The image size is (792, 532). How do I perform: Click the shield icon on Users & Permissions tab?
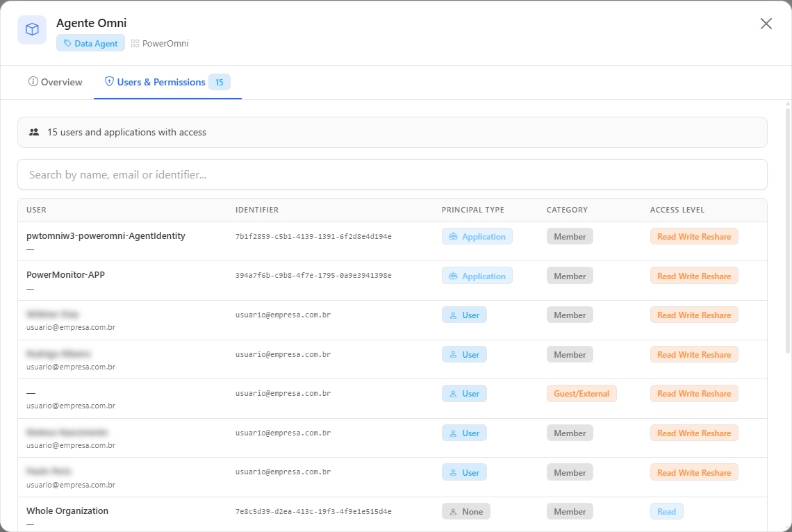(109, 82)
